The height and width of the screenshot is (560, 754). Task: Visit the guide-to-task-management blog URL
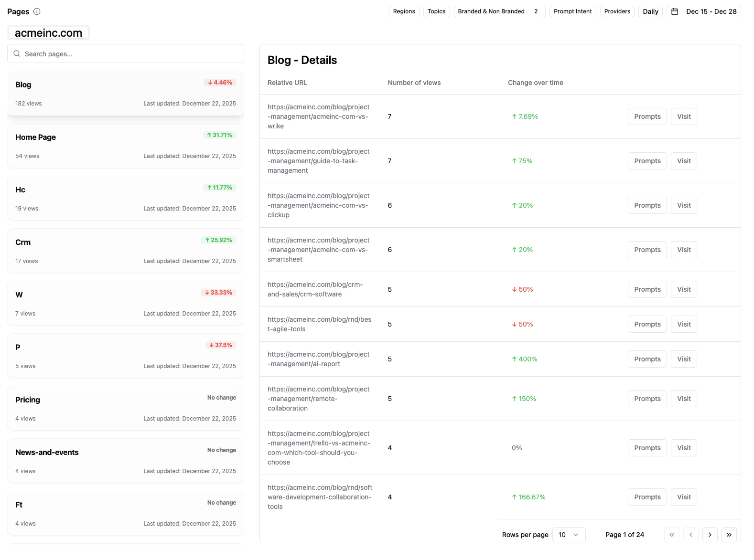[x=684, y=161]
